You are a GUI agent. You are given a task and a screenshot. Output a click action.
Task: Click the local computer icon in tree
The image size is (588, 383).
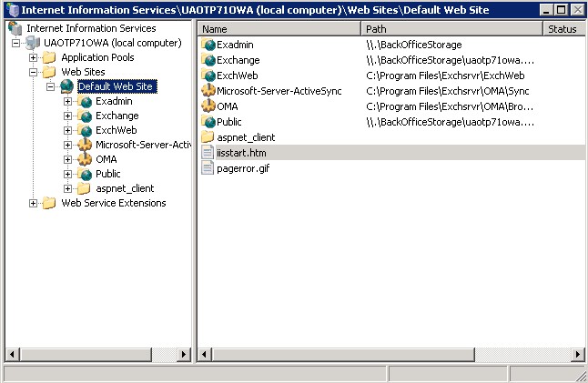(x=33, y=44)
